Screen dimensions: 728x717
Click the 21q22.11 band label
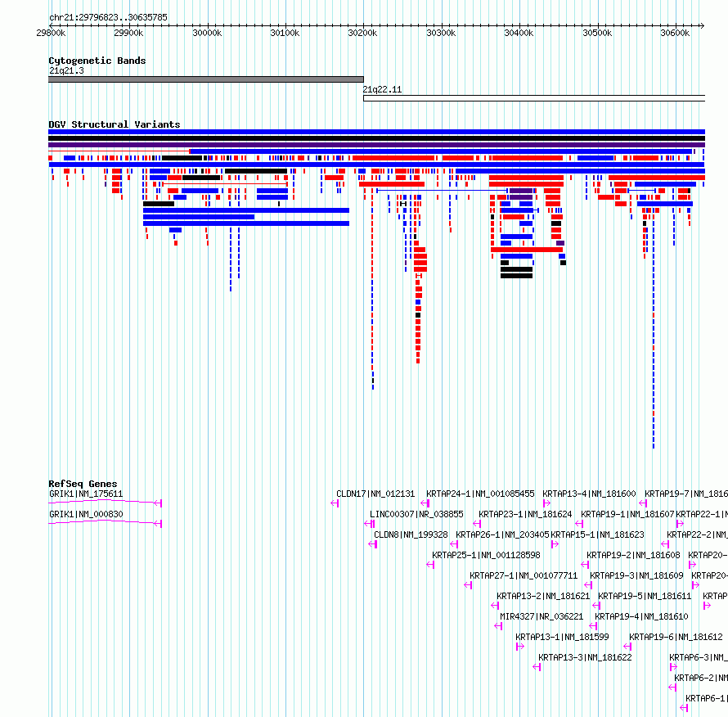(x=382, y=90)
